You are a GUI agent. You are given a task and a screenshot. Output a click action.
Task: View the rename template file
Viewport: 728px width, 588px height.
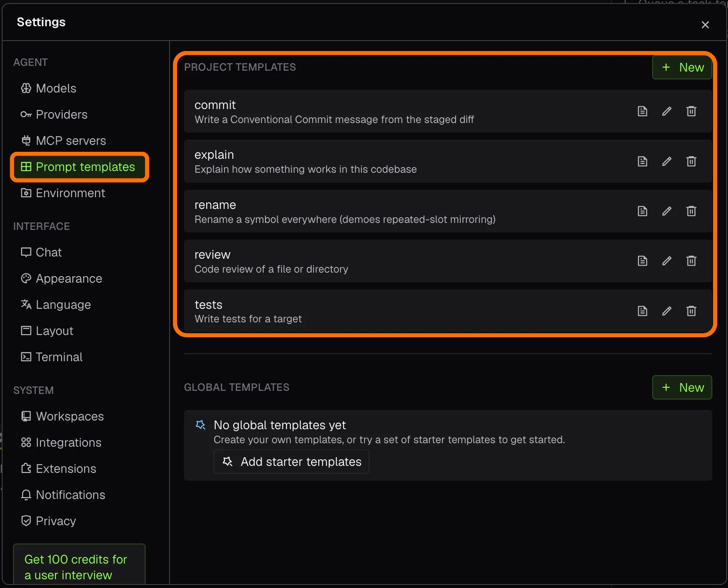(642, 211)
